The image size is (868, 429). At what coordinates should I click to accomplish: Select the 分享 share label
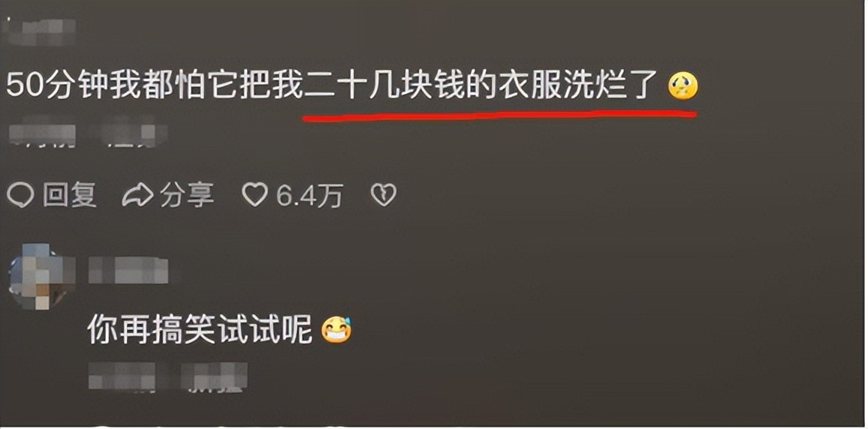point(186,195)
